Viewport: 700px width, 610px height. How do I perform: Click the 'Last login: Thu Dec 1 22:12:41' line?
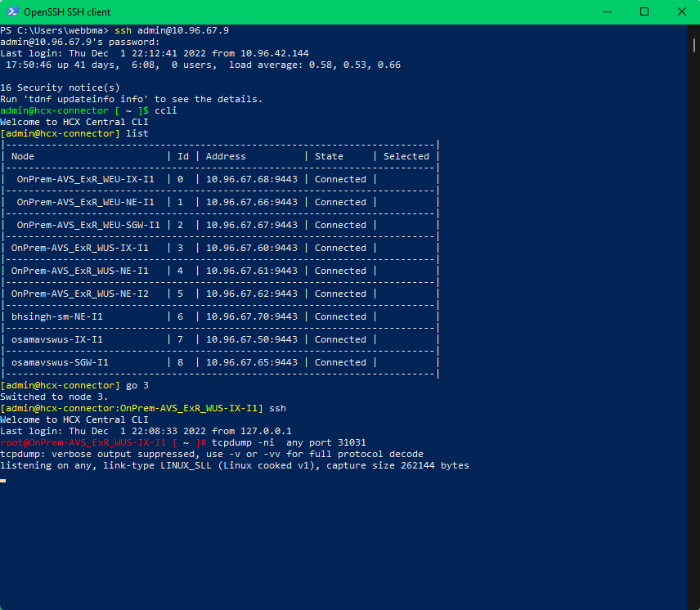click(x=155, y=53)
